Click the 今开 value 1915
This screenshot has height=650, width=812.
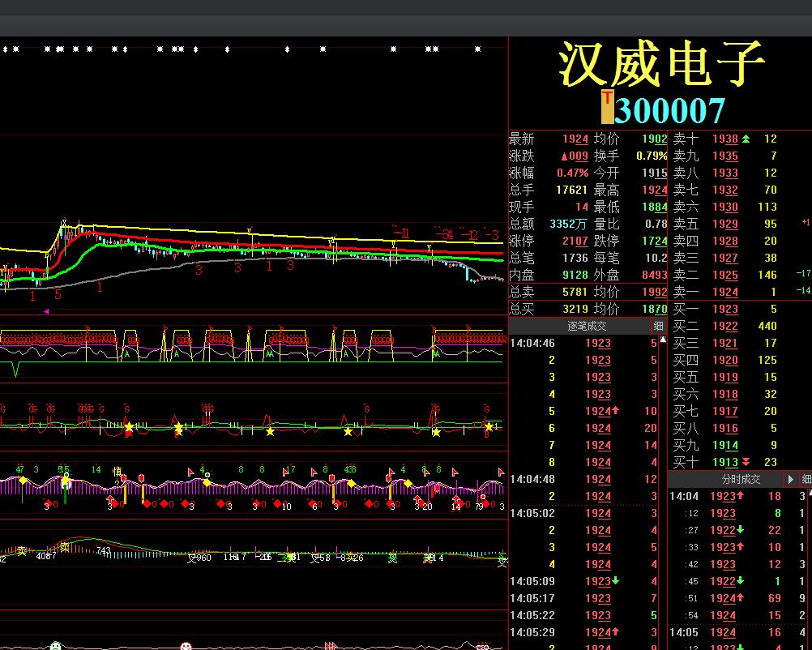[x=655, y=173]
